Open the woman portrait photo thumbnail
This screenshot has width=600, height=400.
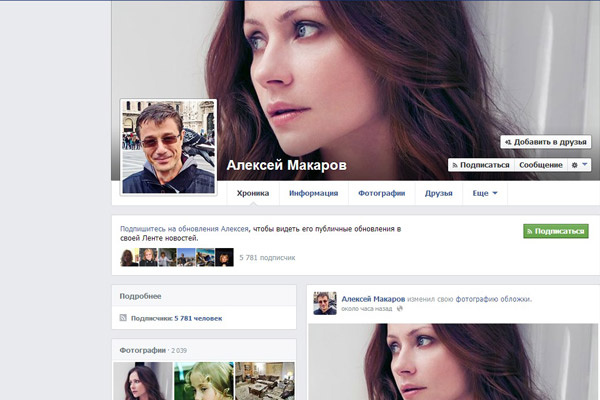click(x=143, y=381)
